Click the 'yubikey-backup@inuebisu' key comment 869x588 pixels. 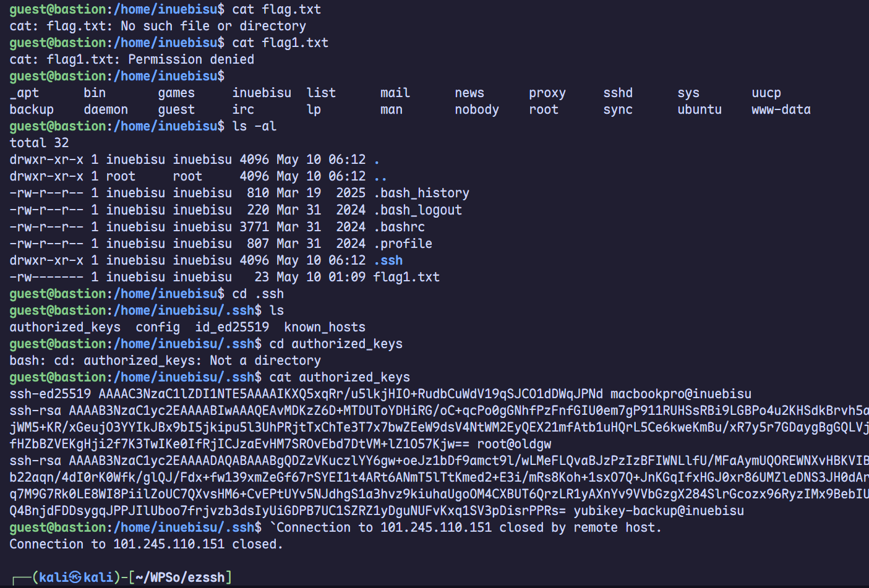[659, 511]
